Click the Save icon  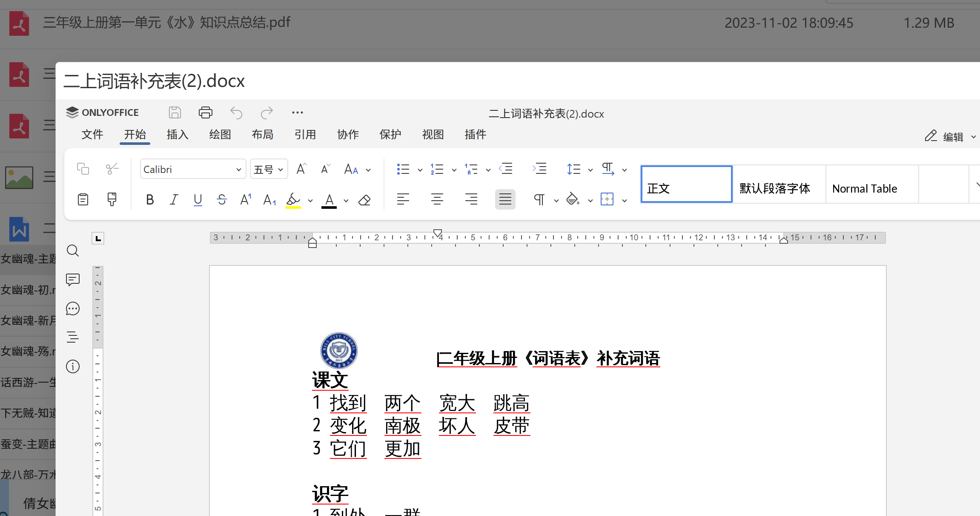[x=175, y=112]
